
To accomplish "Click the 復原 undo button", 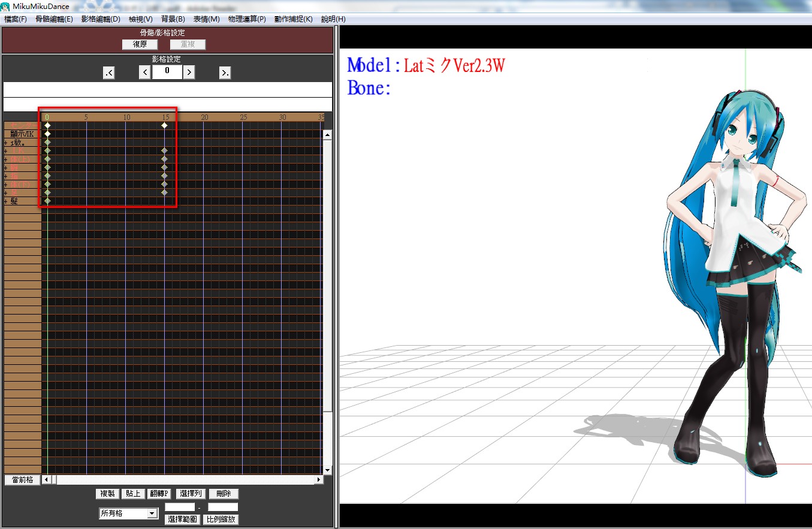I will pos(140,44).
